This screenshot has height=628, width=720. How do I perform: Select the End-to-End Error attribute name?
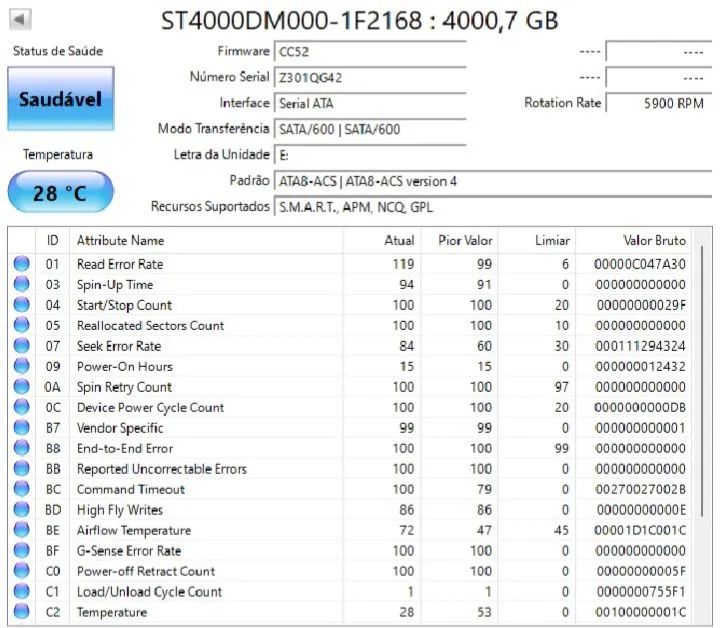125,448
